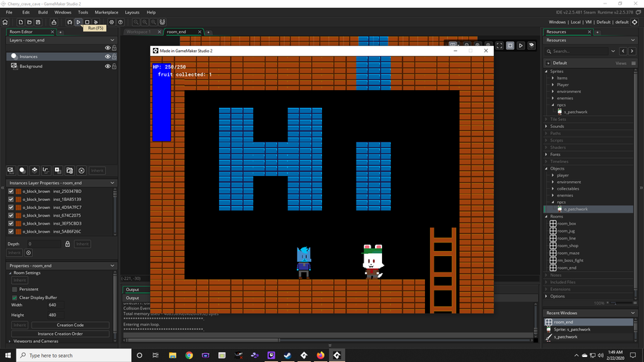Go to next search result arrow

point(632,52)
